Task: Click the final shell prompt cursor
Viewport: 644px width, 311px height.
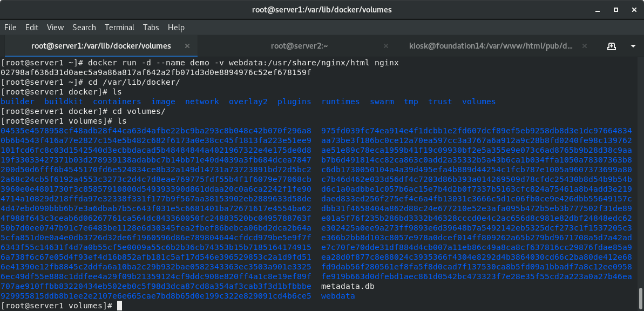Action: 119,306
